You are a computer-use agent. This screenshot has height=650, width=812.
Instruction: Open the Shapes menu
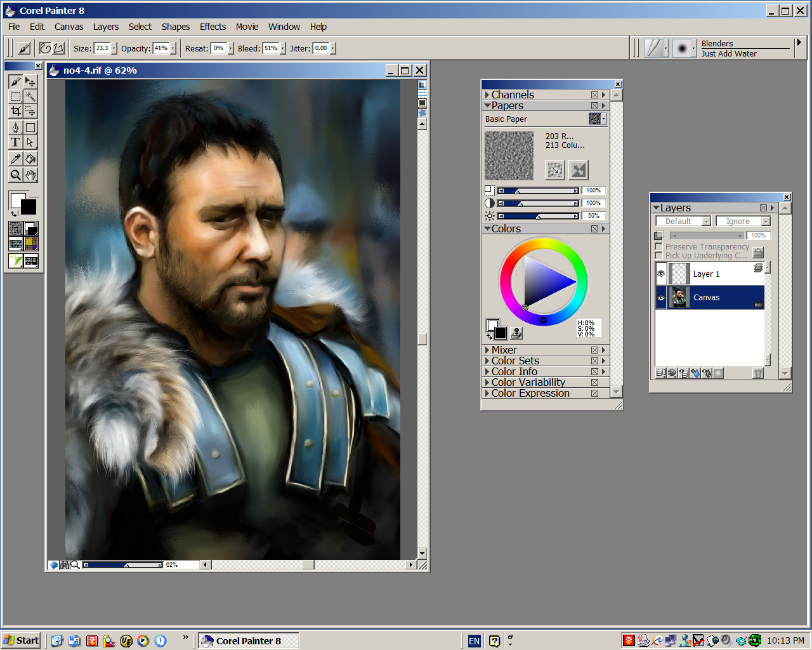pyautogui.click(x=175, y=27)
